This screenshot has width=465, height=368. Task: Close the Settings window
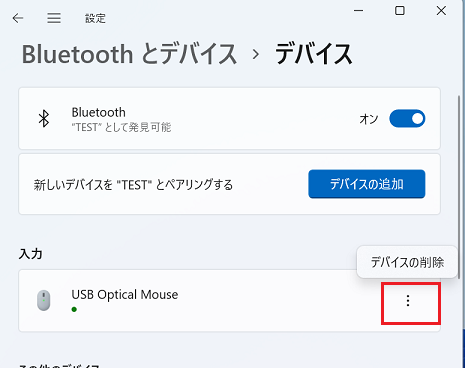click(441, 11)
